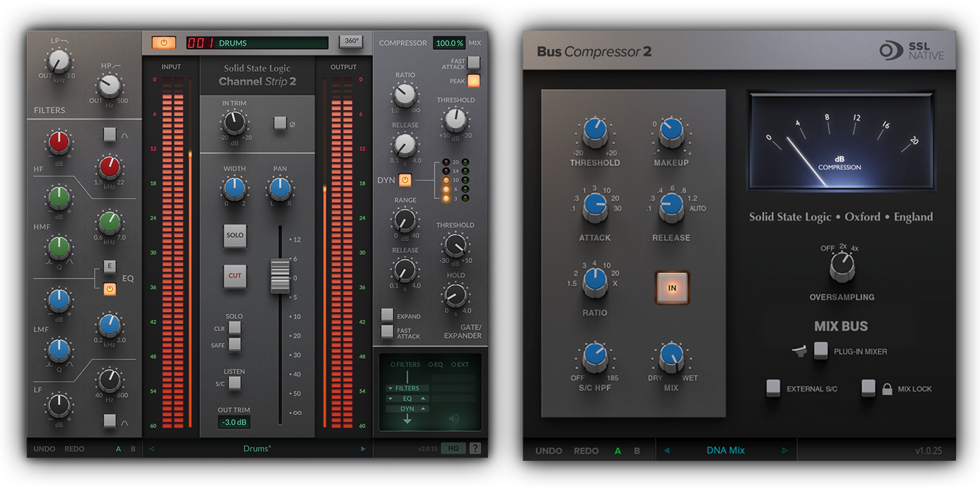Screen dimensions: 980x494
Task: Select the A preset slot in Channel Strip
Action: [118, 449]
